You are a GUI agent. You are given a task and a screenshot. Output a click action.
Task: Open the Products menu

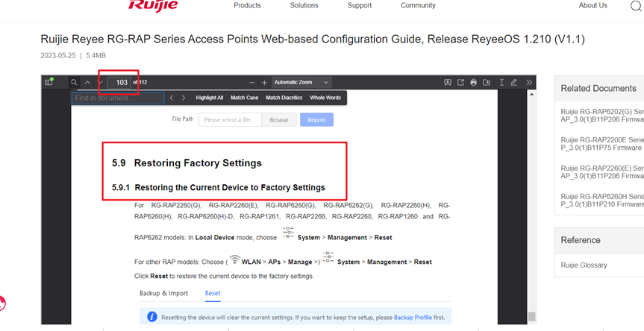pyautogui.click(x=247, y=5)
